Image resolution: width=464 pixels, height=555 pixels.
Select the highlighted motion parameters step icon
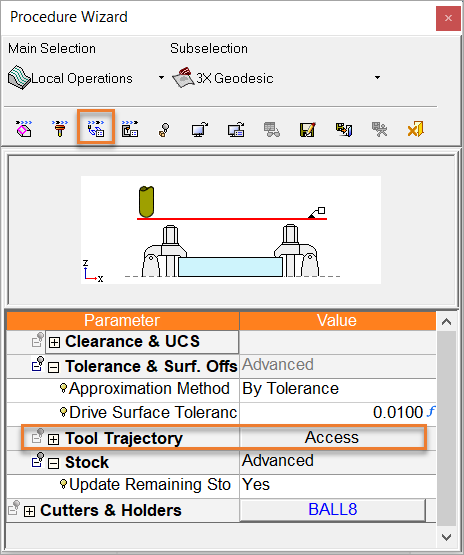pyautogui.click(x=96, y=128)
